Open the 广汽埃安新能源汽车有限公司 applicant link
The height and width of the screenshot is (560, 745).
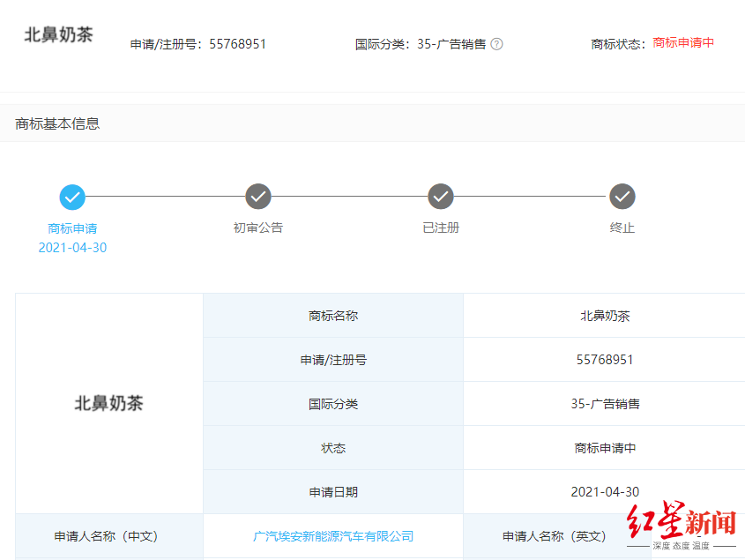(x=333, y=536)
